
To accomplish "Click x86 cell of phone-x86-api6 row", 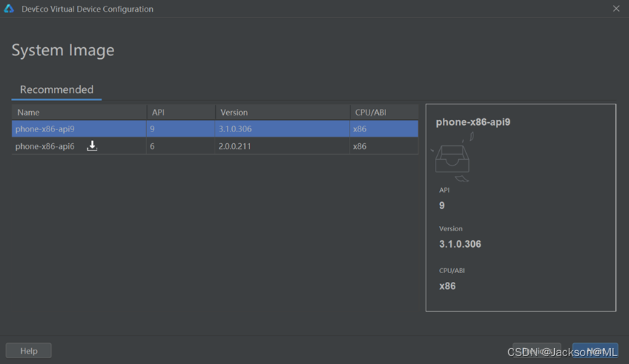I will pyautogui.click(x=359, y=146).
